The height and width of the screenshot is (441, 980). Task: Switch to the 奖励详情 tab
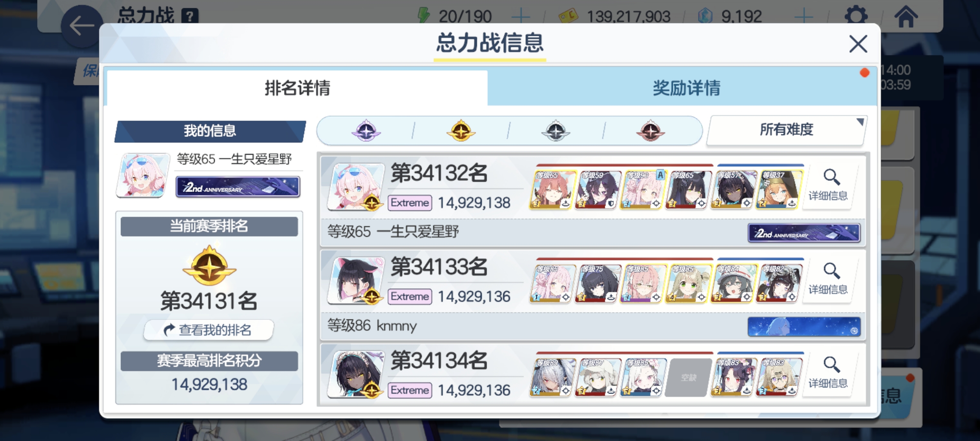pyautogui.click(x=686, y=88)
